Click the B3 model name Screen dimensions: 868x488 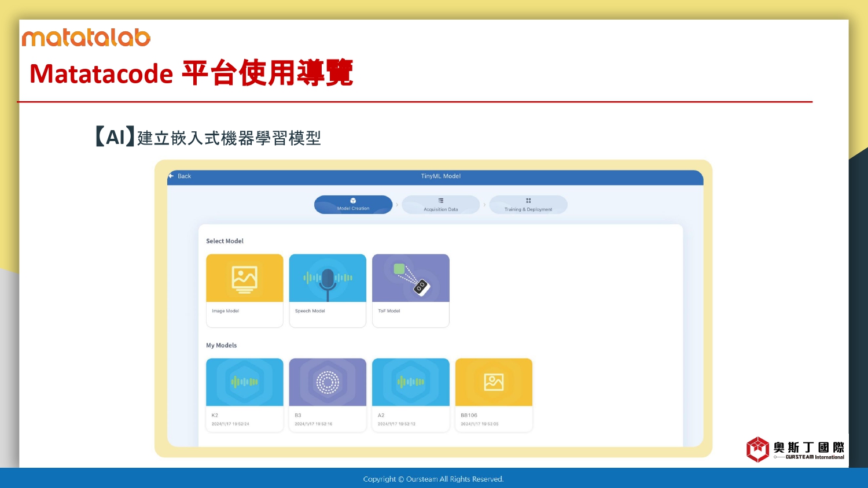[x=298, y=415]
